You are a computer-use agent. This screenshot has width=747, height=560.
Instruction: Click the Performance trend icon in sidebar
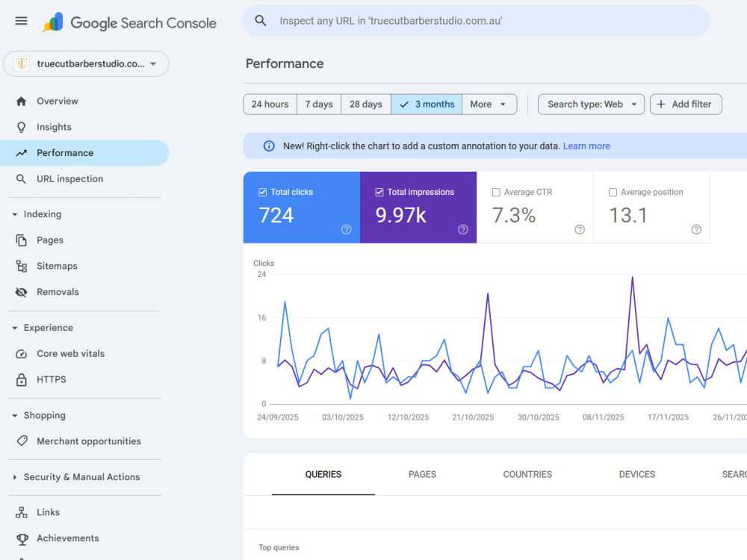[21, 153]
